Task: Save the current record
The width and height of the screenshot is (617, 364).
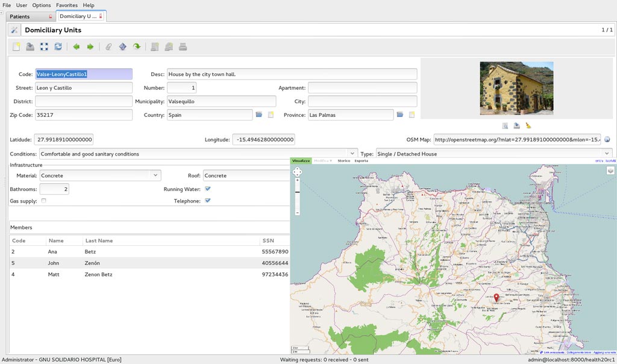Action: (30, 46)
